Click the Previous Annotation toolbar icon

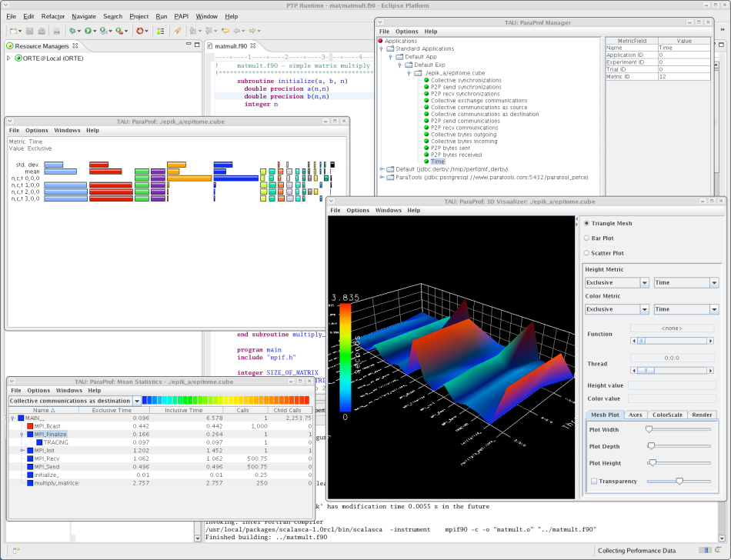tap(209, 31)
